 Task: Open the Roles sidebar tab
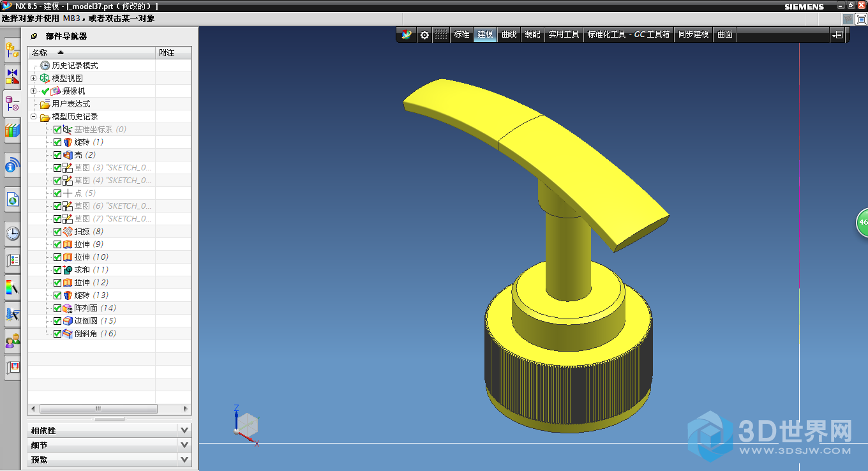(x=12, y=340)
